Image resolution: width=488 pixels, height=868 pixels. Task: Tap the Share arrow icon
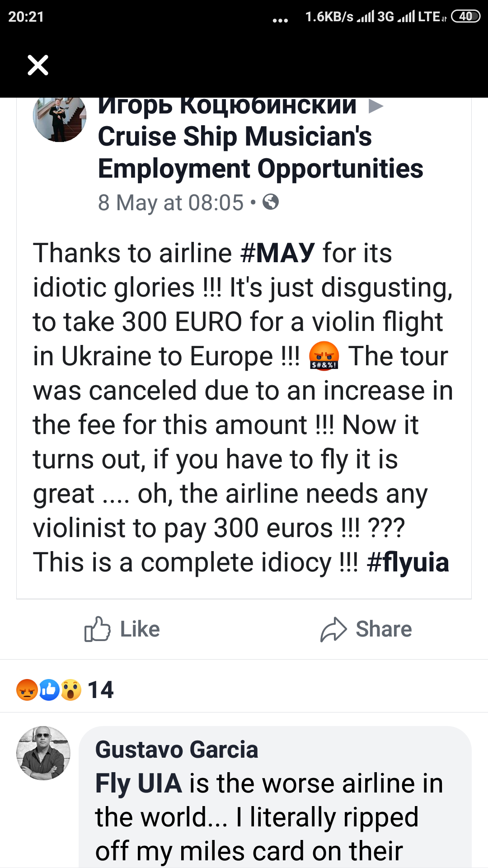coord(333,629)
